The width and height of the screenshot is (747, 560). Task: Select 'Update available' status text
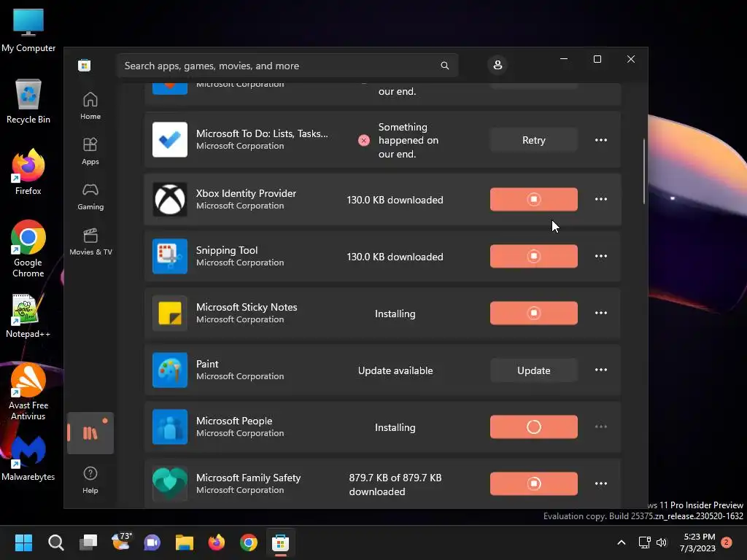(x=395, y=370)
